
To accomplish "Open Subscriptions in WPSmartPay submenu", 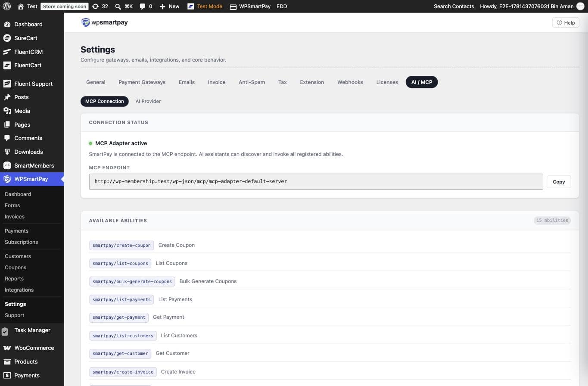I will coord(21,242).
